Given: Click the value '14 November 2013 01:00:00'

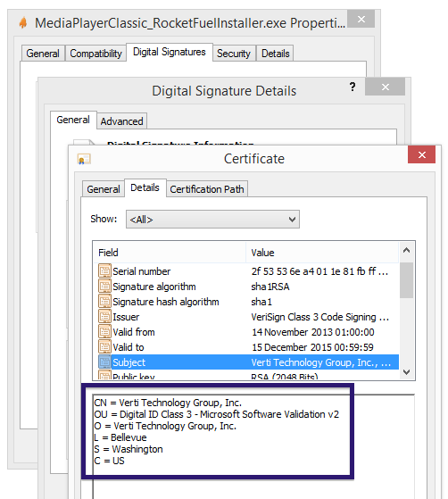Looking at the screenshot, I should (313, 332).
